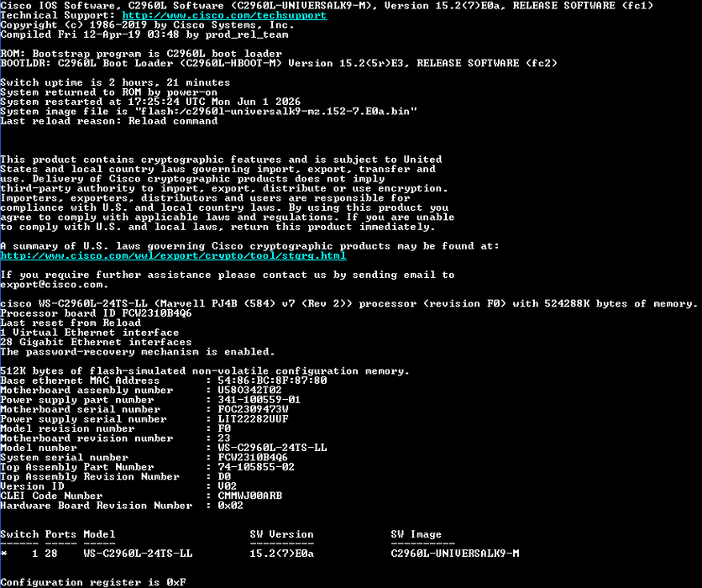
Task: Click the Switch uptime line
Action: [x=115, y=83]
